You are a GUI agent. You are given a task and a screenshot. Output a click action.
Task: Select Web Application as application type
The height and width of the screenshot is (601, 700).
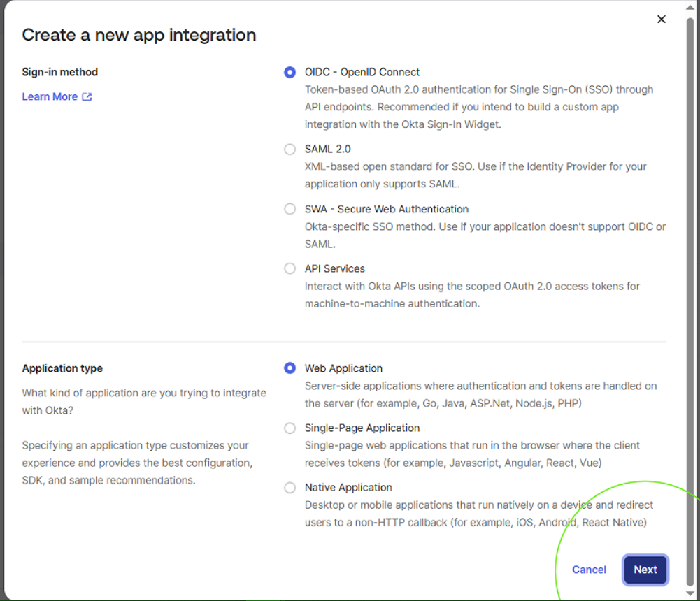(x=290, y=368)
